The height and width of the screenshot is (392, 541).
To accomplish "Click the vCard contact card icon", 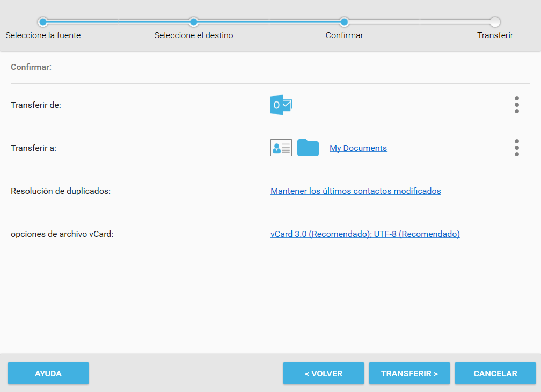I will point(281,148).
